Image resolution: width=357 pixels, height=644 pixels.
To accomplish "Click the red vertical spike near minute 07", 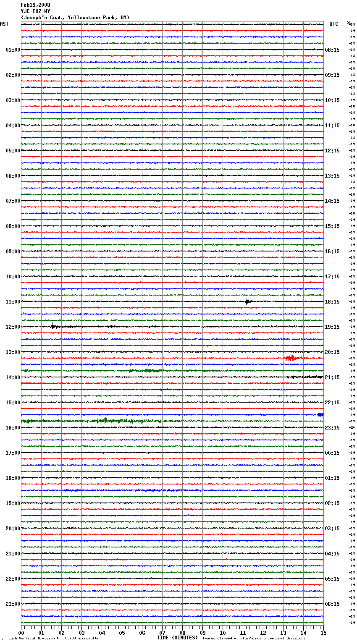I will coord(164,244).
